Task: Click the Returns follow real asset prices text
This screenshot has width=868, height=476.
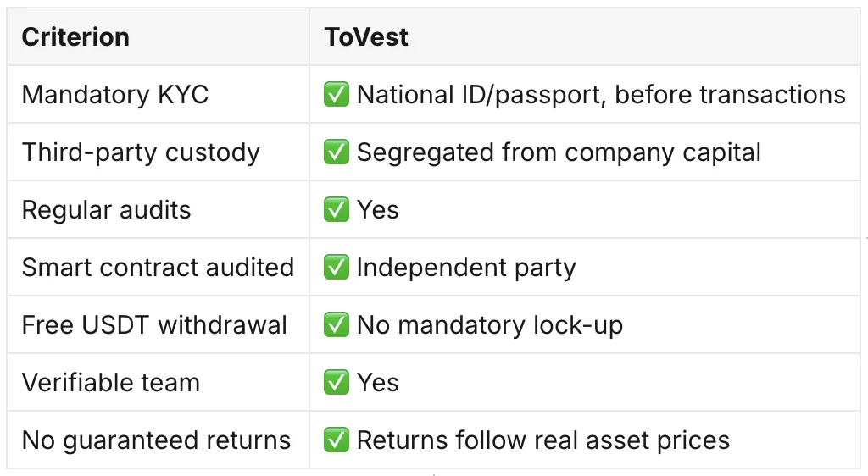Action: pos(543,440)
